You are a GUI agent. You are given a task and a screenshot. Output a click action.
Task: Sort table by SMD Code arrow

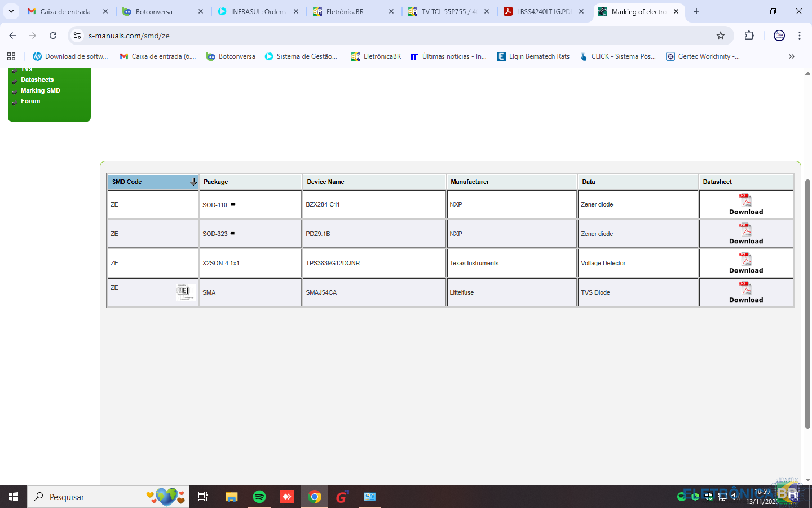(193, 182)
